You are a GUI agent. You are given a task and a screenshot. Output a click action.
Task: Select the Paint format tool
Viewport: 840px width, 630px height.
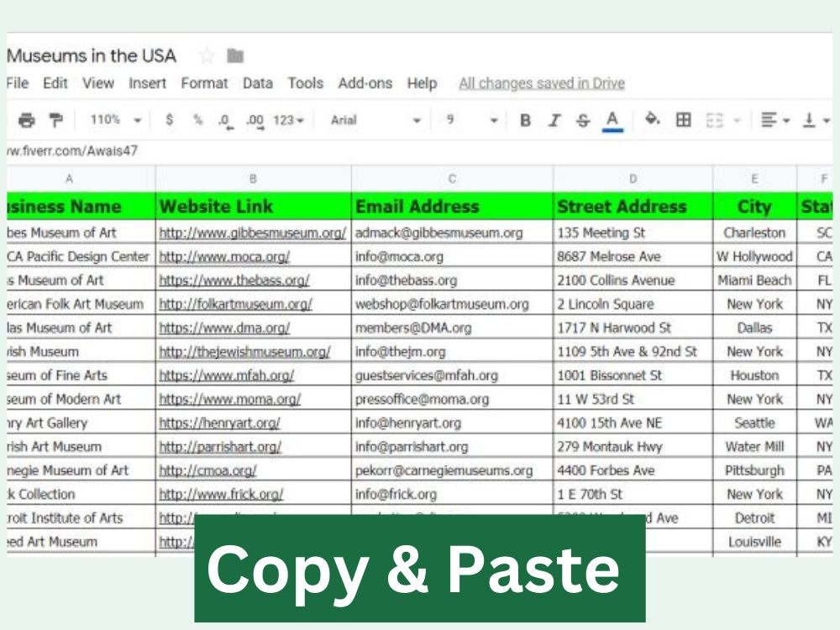[x=56, y=119]
